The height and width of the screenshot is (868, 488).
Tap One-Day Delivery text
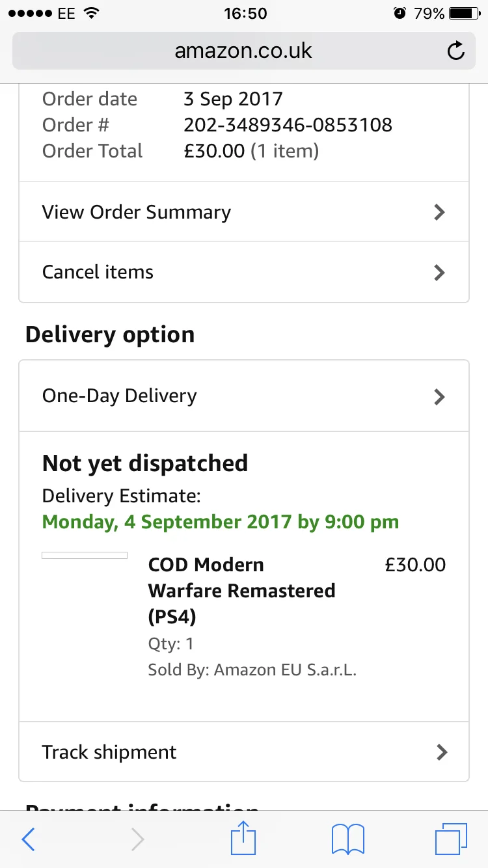(x=120, y=396)
